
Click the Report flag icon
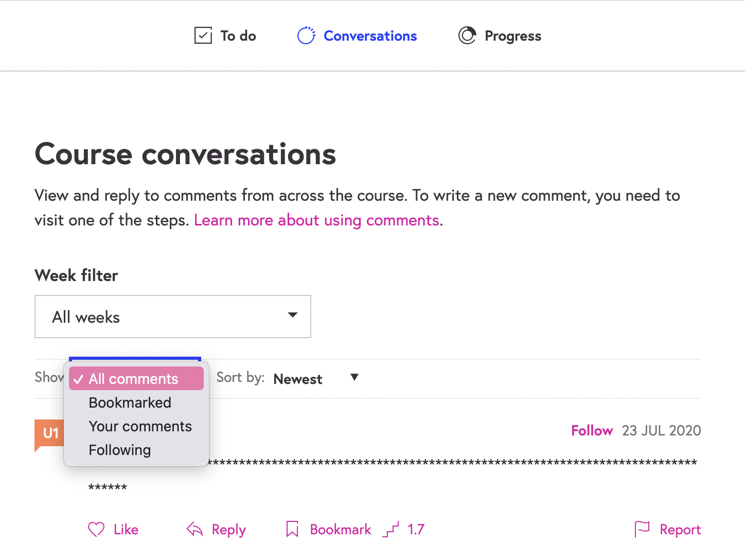642,529
